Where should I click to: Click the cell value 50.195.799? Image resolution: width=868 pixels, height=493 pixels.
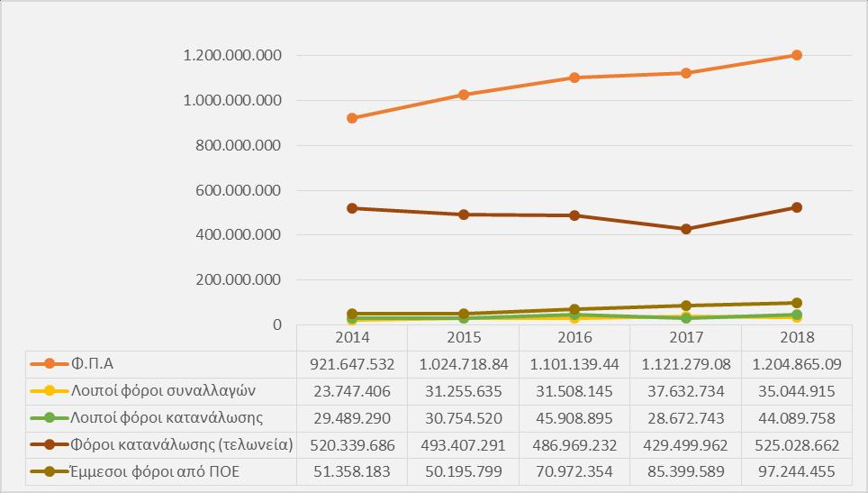click(464, 472)
